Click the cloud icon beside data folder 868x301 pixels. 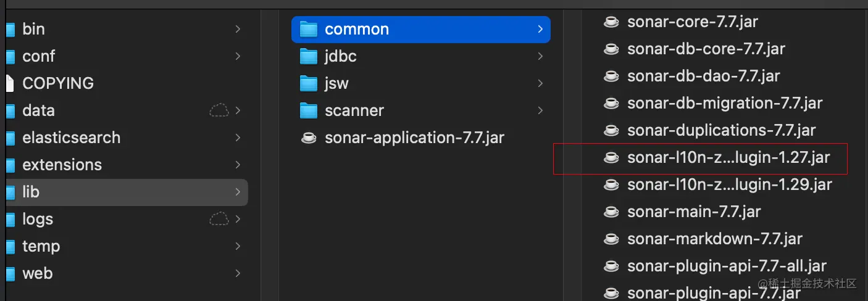click(219, 111)
